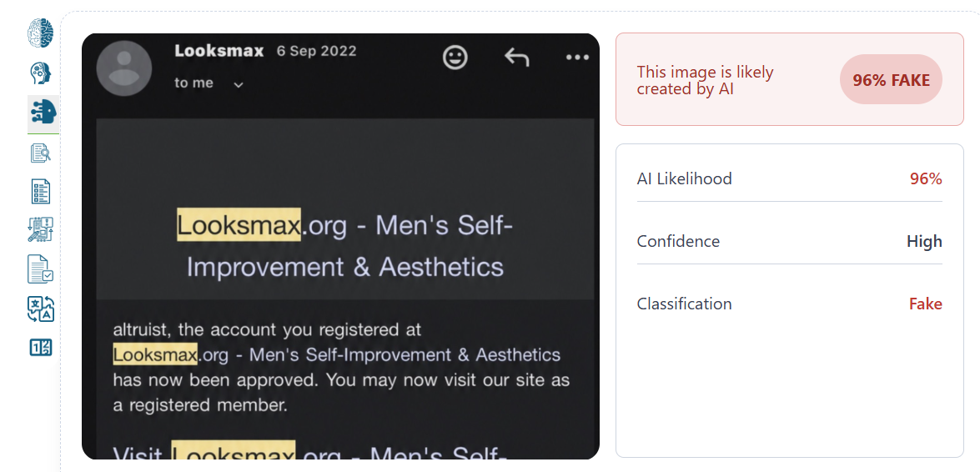The image size is (980, 472).
Task: Click the 'Confidence' label
Action: point(678,241)
